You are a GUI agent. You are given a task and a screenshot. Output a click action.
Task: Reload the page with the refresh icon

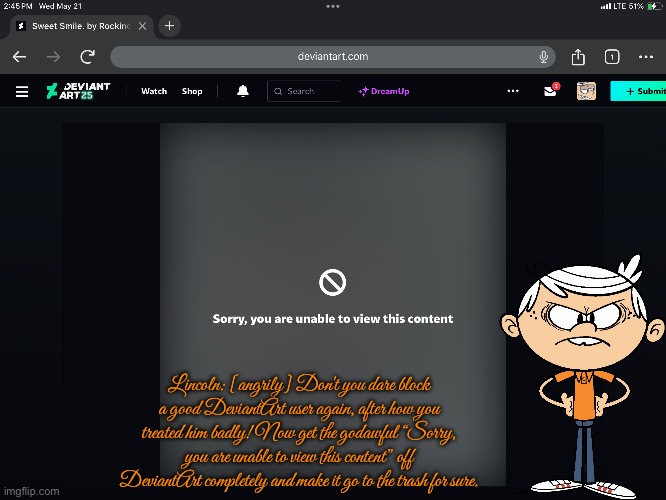pos(87,56)
